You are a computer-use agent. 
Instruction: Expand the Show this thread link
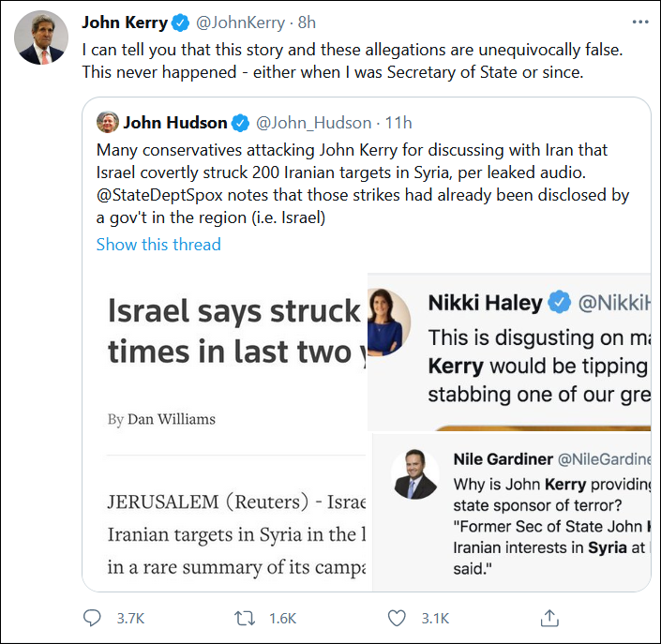pyautogui.click(x=158, y=245)
